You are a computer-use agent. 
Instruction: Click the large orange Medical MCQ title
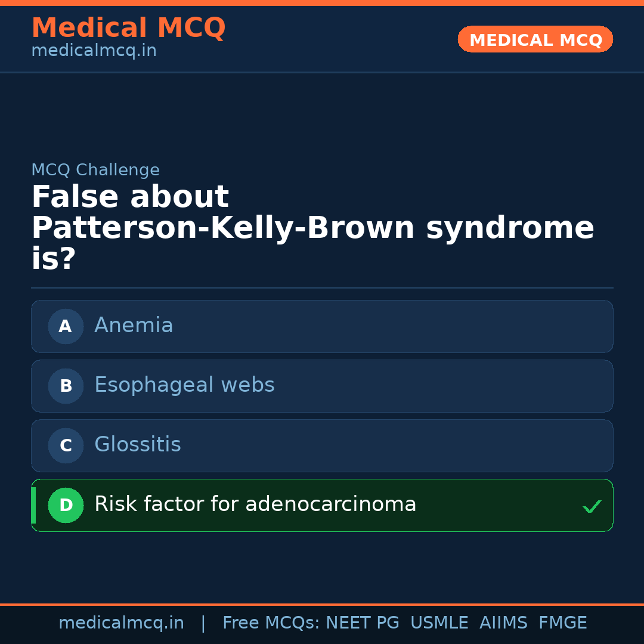click(128, 28)
